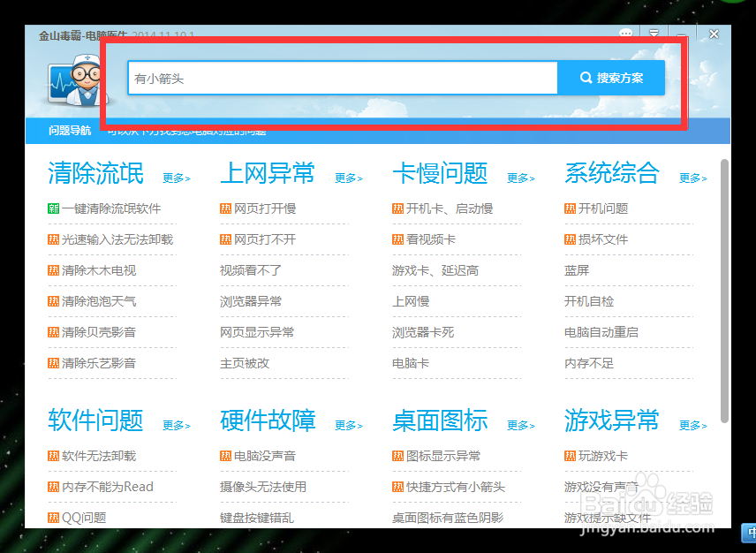Click hot badge beside 玩游戏卡

(x=570, y=456)
